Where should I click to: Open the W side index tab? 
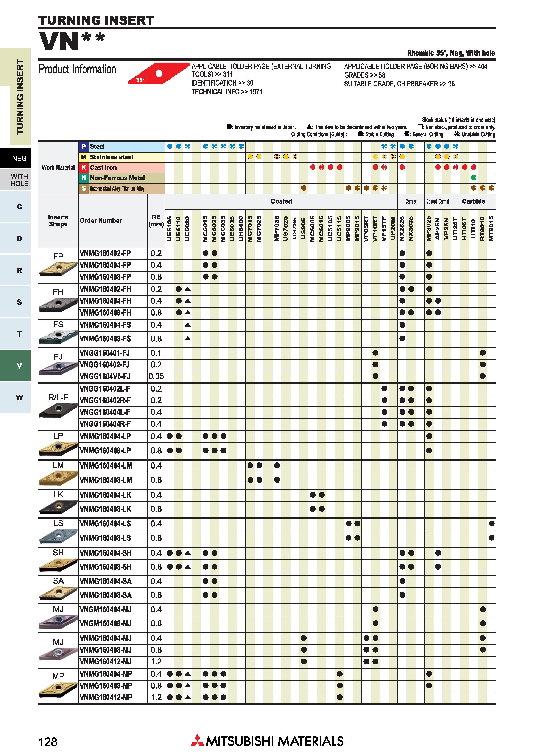16,397
